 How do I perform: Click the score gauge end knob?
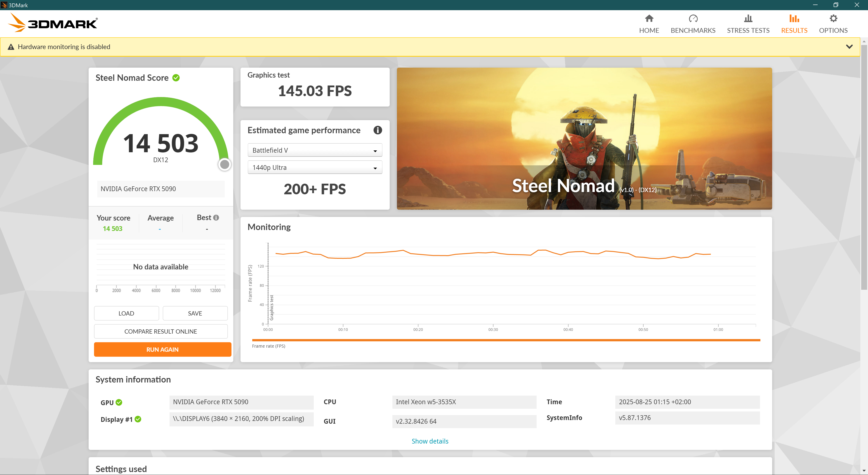(x=224, y=164)
